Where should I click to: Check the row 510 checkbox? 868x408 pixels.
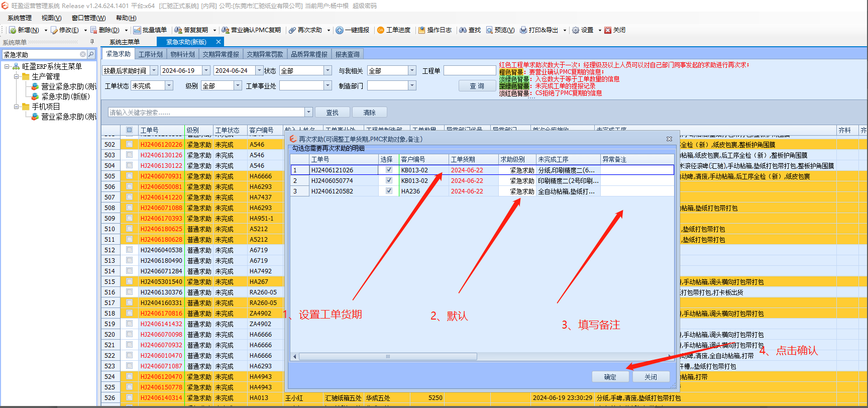[x=130, y=229]
